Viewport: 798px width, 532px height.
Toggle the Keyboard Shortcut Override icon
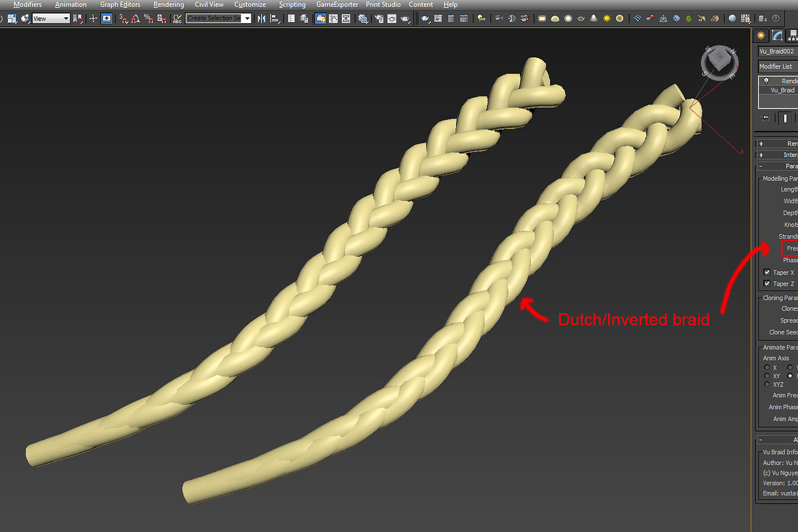click(x=106, y=19)
